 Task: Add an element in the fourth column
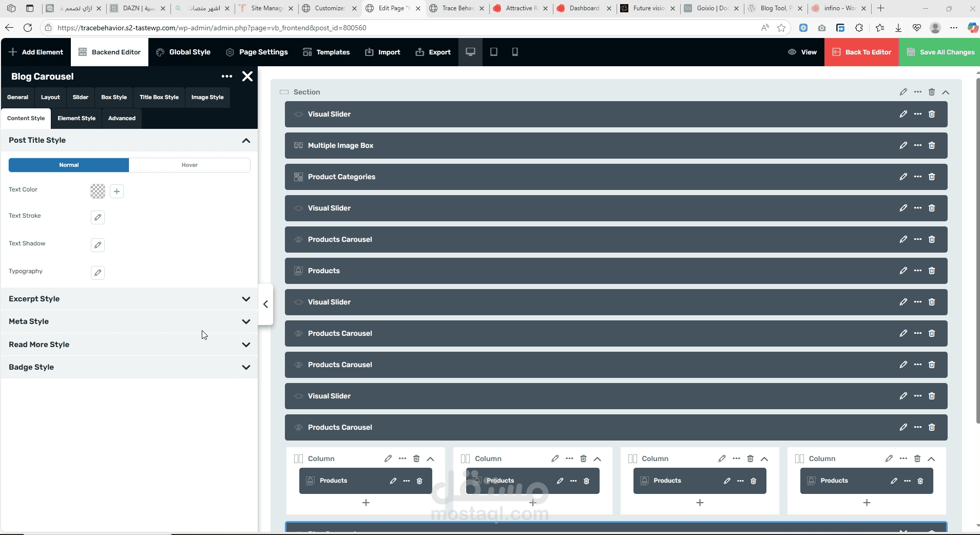(867, 503)
